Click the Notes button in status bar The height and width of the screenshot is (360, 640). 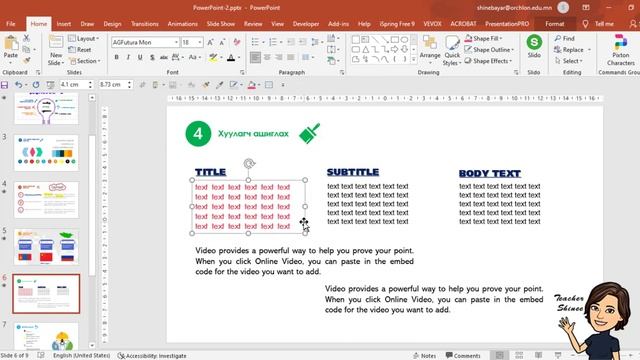[424, 356]
